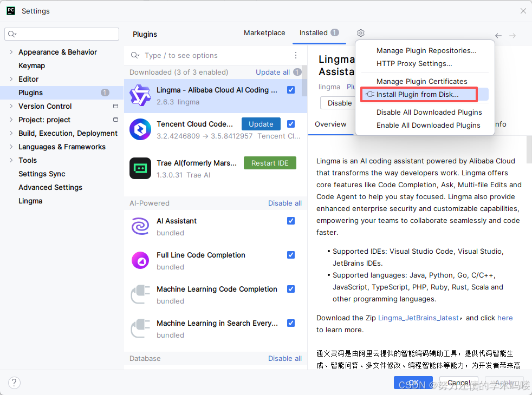Click the Trae AI plugin icon

click(140, 168)
